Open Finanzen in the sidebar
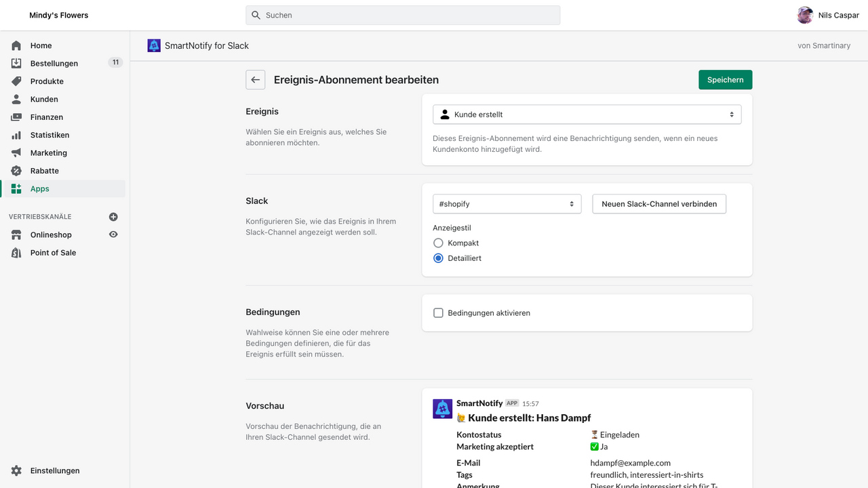This screenshot has width=868, height=488. coord(47,117)
